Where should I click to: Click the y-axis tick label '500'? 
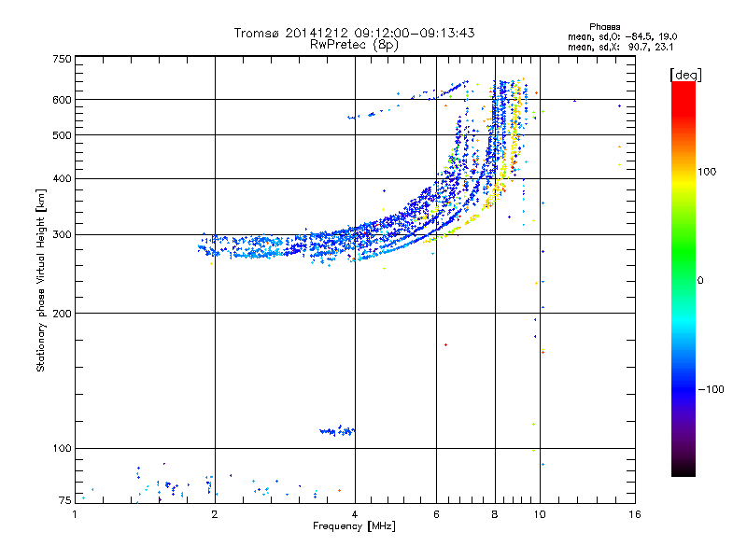(x=62, y=135)
